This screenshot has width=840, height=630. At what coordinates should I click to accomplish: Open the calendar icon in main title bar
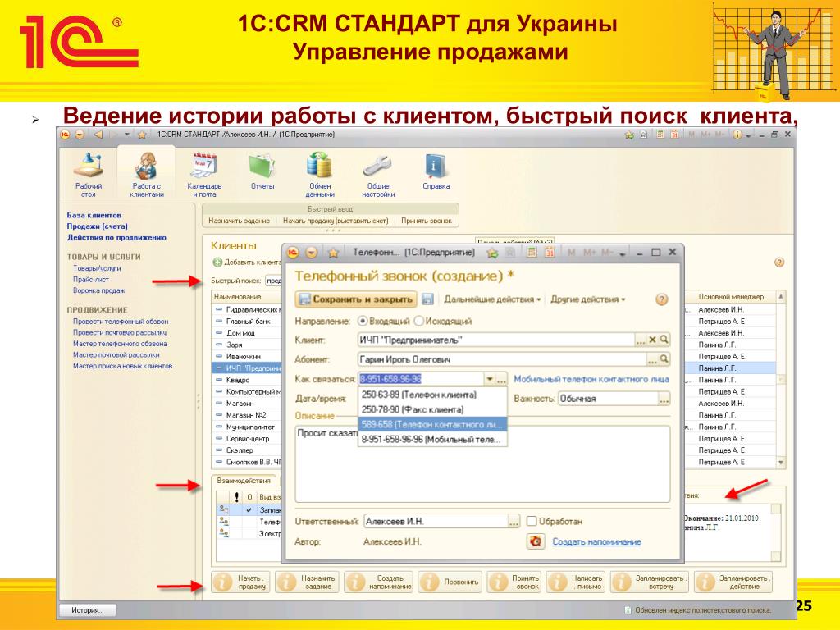click(x=674, y=135)
